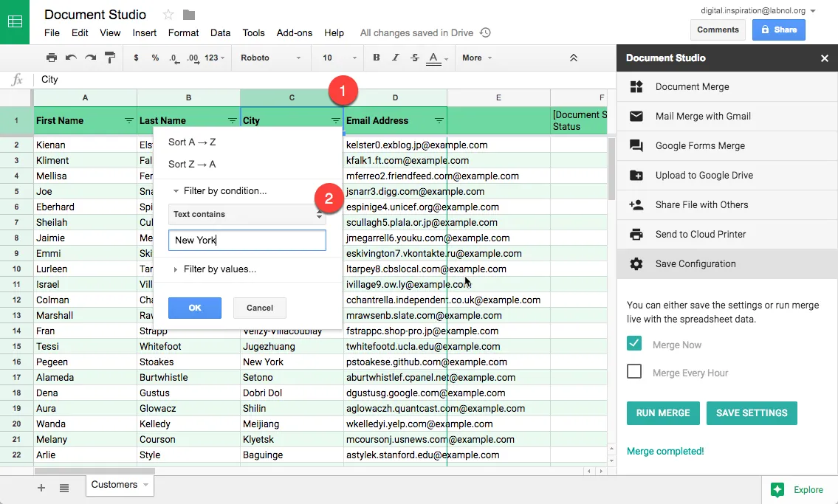Click the print icon in toolbar

pyautogui.click(x=51, y=58)
